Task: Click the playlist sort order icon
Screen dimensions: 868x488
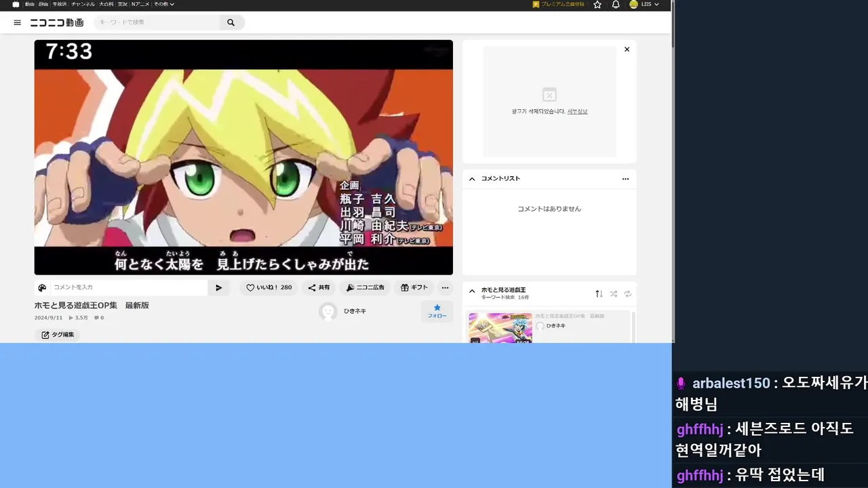Action: pyautogui.click(x=599, y=293)
